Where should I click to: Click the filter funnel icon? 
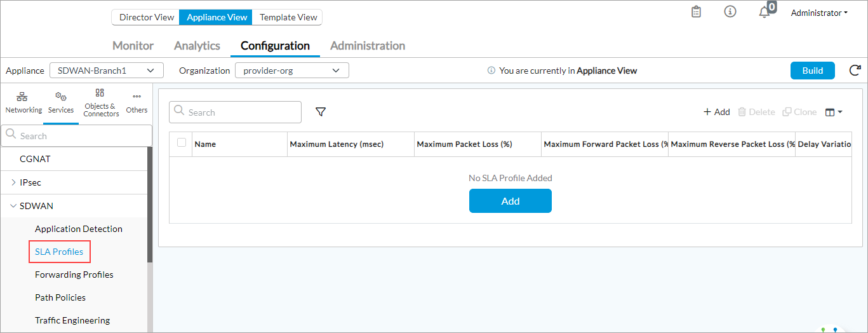tap(321, 112)
